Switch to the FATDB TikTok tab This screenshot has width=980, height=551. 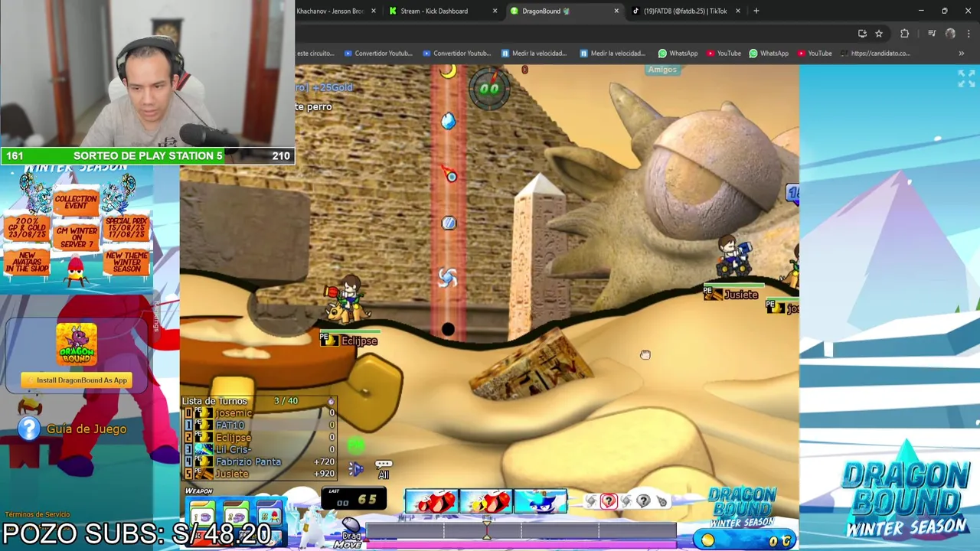pyautogui.click(x=685, y=11)
